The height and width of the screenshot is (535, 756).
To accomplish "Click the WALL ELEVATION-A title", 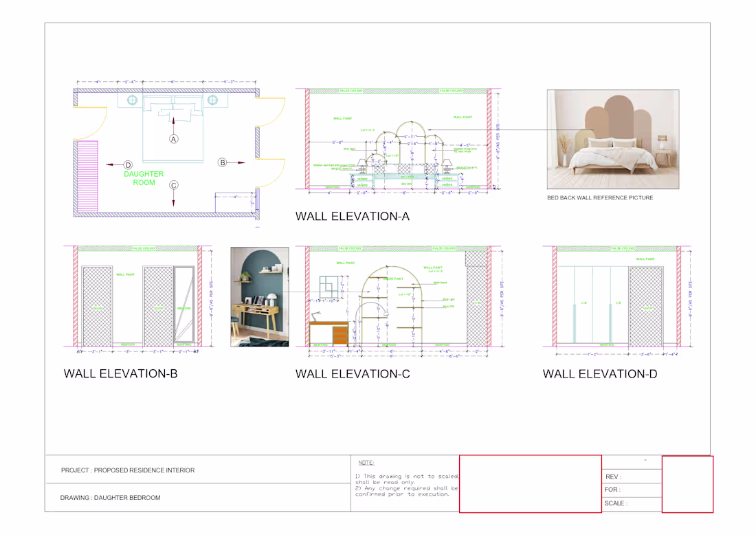I will 353,216.
